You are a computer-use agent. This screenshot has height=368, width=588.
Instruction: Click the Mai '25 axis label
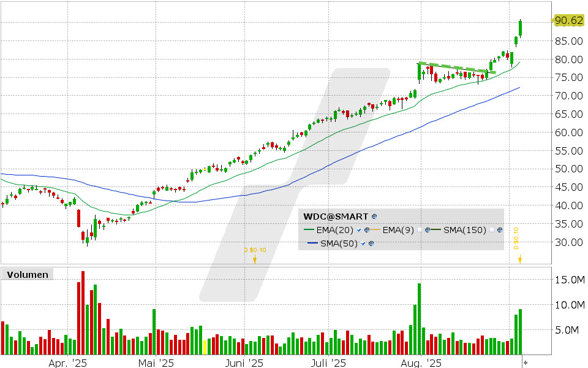click(x=156, y=363)
